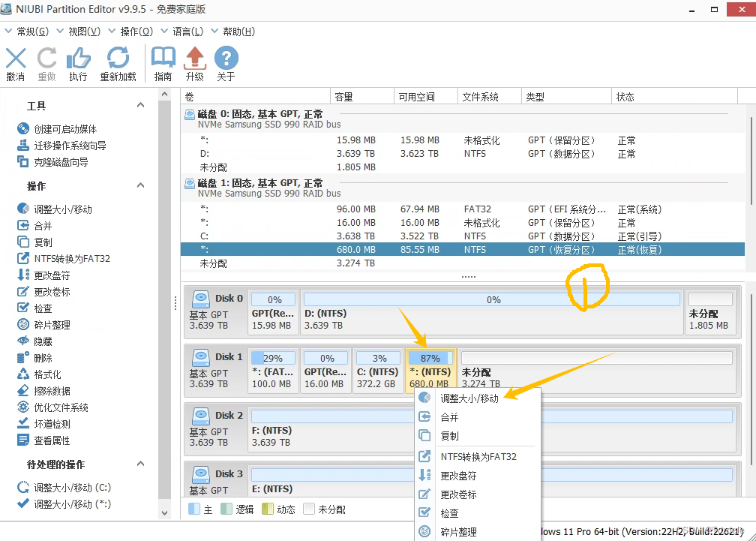Select NTFS转换为FAT32 in the sidebar
This screenshot has width=756, height=541.
64,258
